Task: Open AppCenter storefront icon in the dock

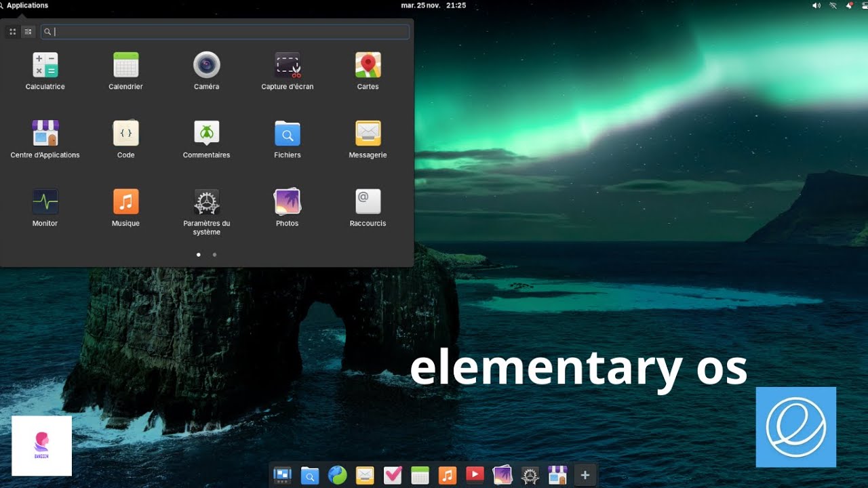Action: click(557, 475)
